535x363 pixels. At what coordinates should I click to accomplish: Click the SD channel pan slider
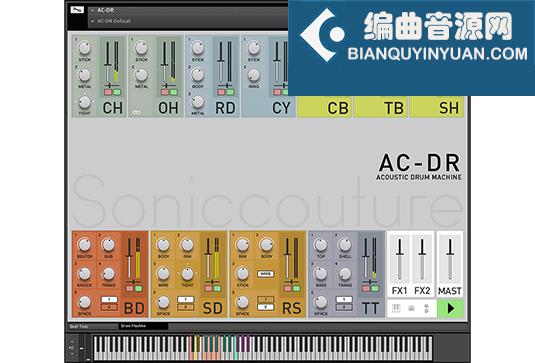click(212, 282)
